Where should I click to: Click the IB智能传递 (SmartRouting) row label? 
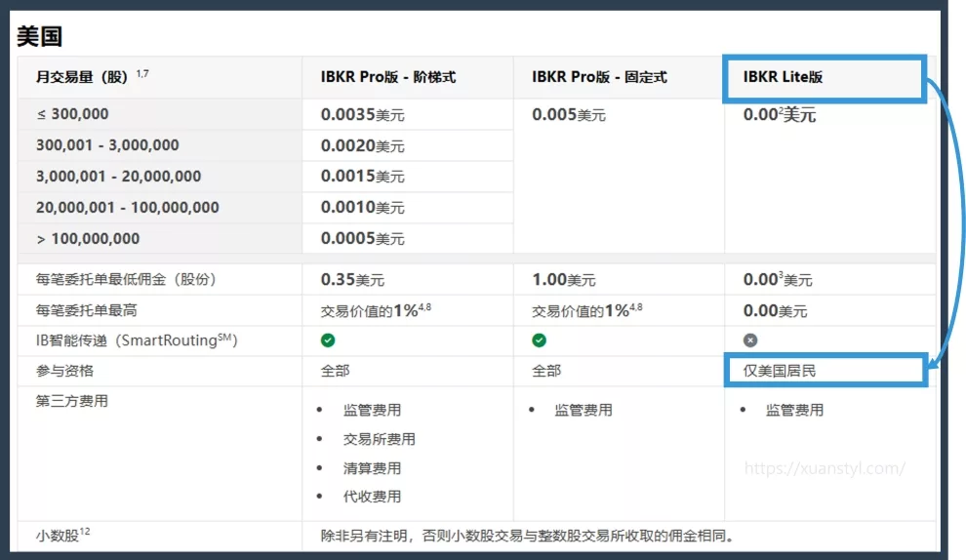[x=137, y=340]
